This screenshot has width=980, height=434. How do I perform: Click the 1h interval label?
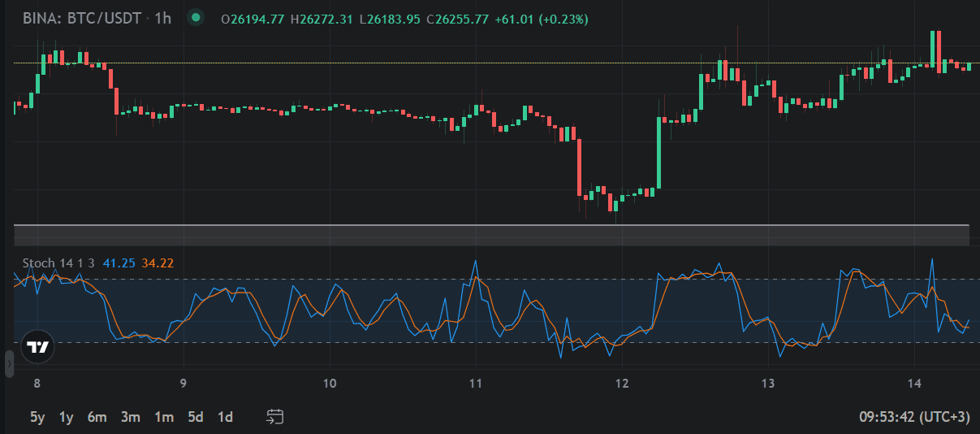pos(162,18)
